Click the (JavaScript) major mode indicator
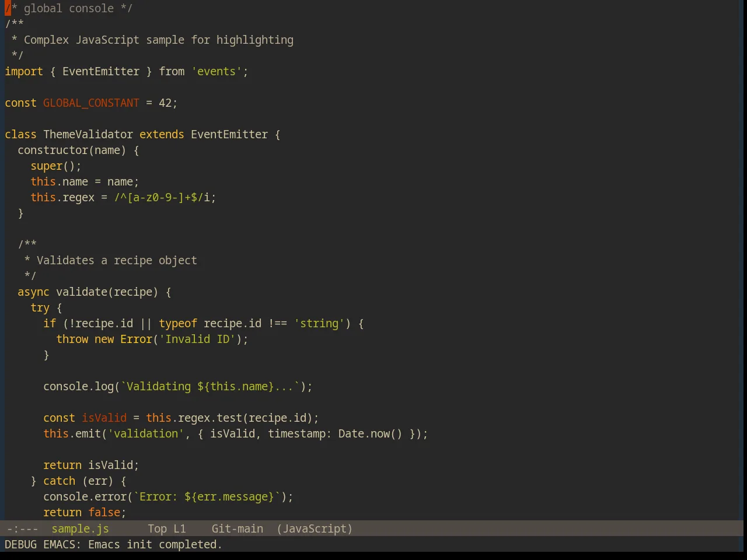The height and width of the screenshot is (560, 747). click(315, 528)
